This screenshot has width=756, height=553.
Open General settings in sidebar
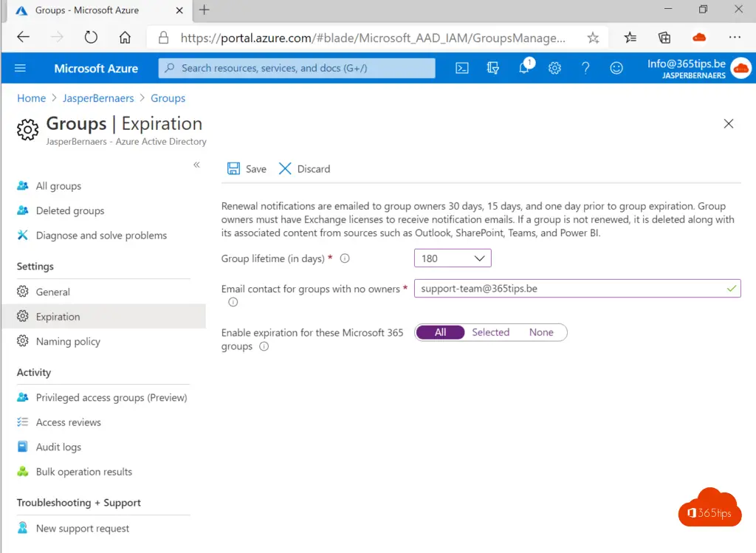tap(52, 292)
